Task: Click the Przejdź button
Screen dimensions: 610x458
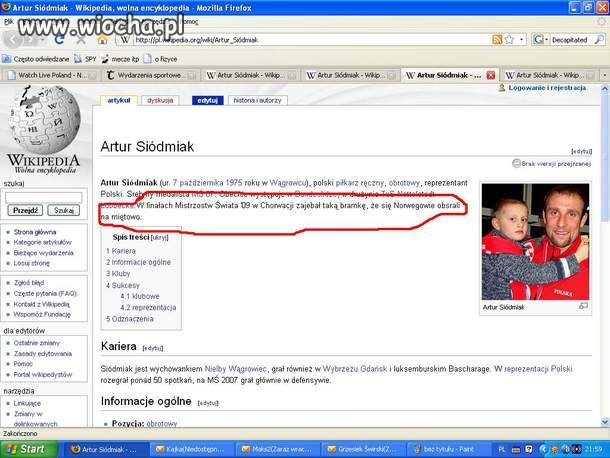Action: pos(25,211)
